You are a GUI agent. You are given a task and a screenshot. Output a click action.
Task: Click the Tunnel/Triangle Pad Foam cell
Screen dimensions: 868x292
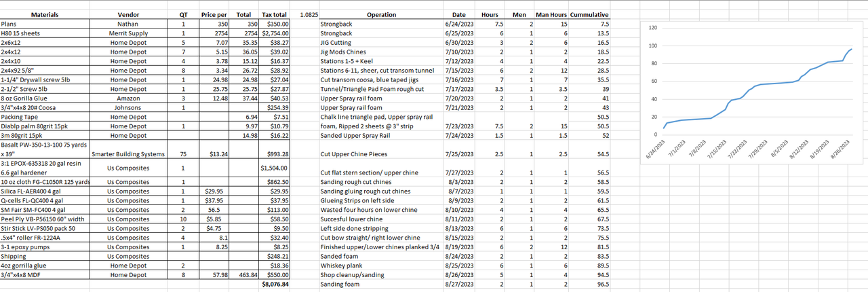(x=382, y=89)
